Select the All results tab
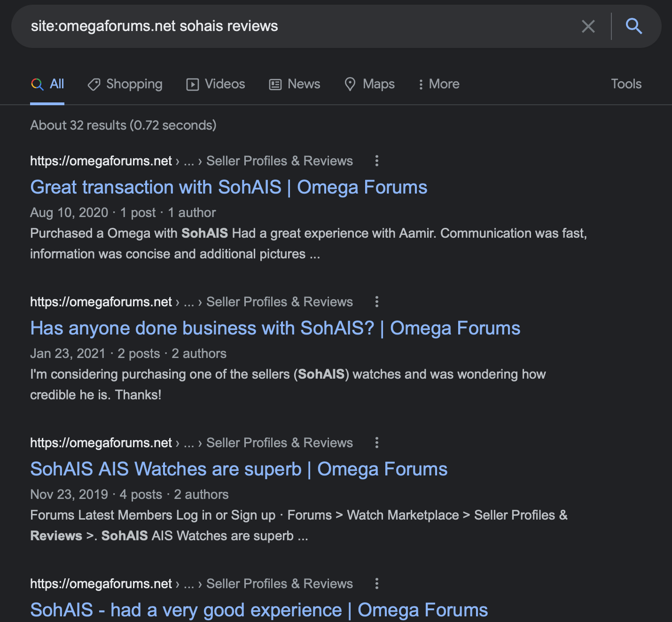The height and width of the screenshot is (622, 672). tap(47, 84)
